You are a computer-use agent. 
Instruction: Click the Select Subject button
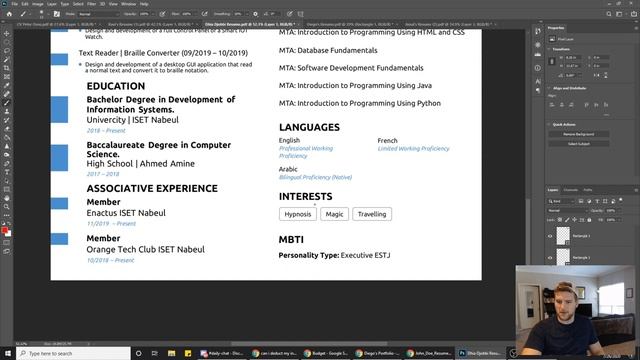tap(579, 144)
